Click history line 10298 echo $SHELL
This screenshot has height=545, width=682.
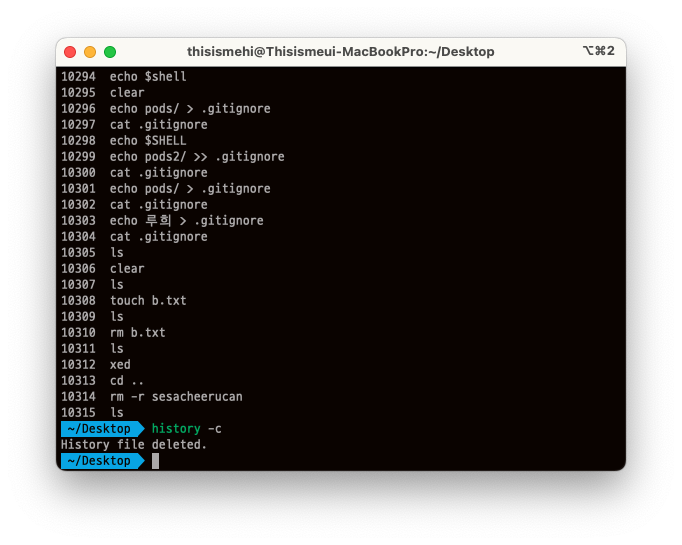[124, 141]
